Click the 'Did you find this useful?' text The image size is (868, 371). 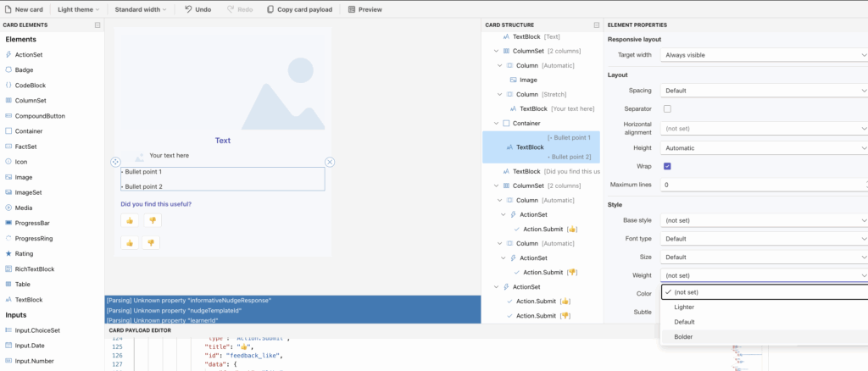[156, 204]
